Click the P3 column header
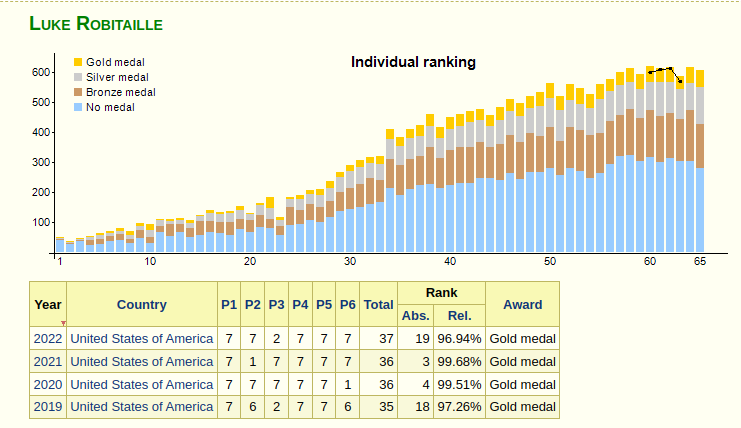This screenshot has width=741, height=428. pyautogui.click(x=276, y=305)
